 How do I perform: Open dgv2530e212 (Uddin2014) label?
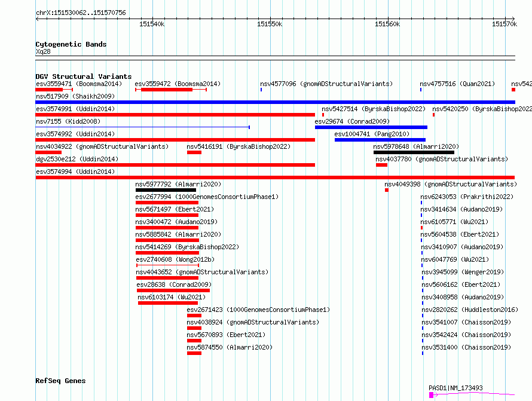tap(77, 159)
